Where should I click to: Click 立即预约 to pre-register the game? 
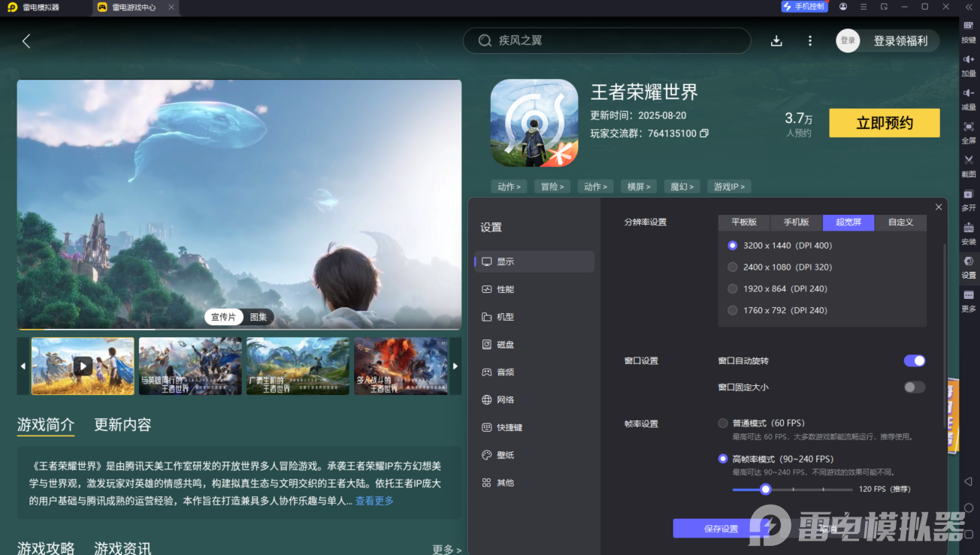[884, 122]
